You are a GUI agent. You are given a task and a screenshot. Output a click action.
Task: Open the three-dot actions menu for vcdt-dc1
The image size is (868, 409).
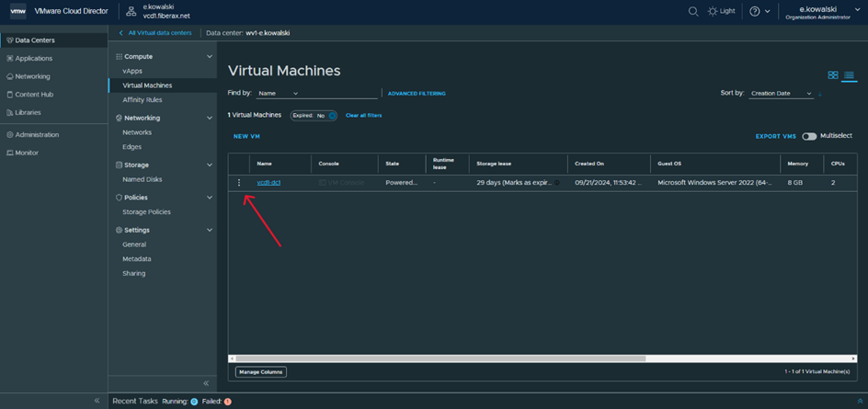point(239,183)
